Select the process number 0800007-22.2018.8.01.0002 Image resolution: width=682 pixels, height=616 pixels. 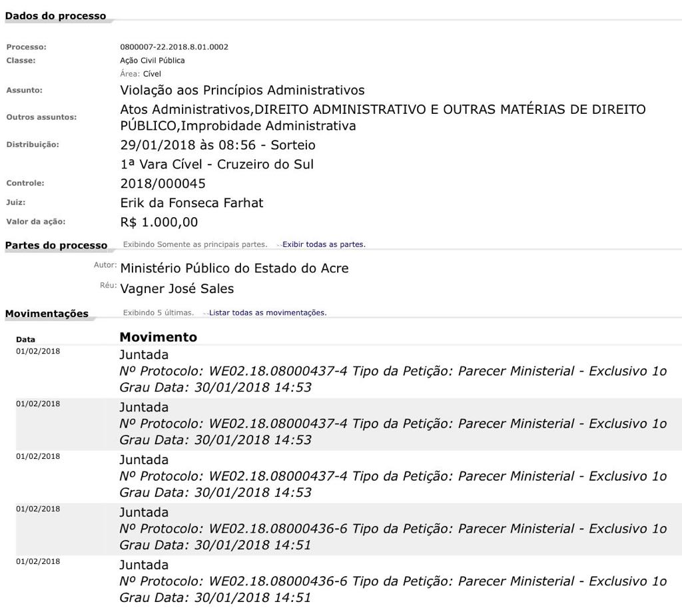tap(174, 47)
